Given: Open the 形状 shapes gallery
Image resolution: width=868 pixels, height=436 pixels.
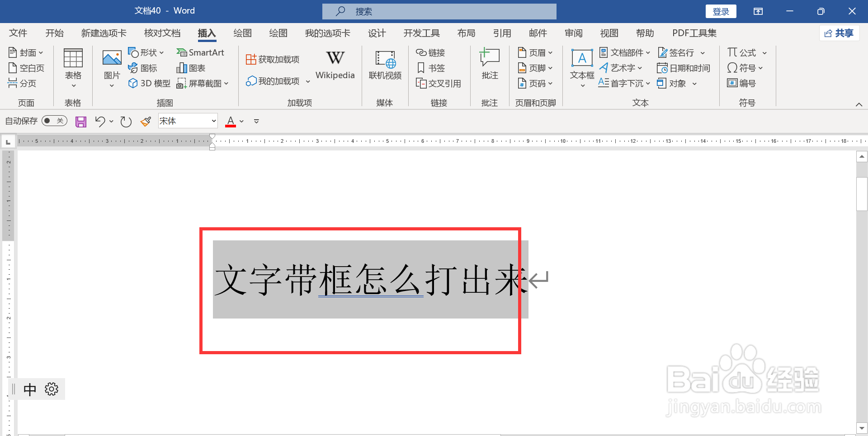Looking at the screenshot, I should pos(146,53).
